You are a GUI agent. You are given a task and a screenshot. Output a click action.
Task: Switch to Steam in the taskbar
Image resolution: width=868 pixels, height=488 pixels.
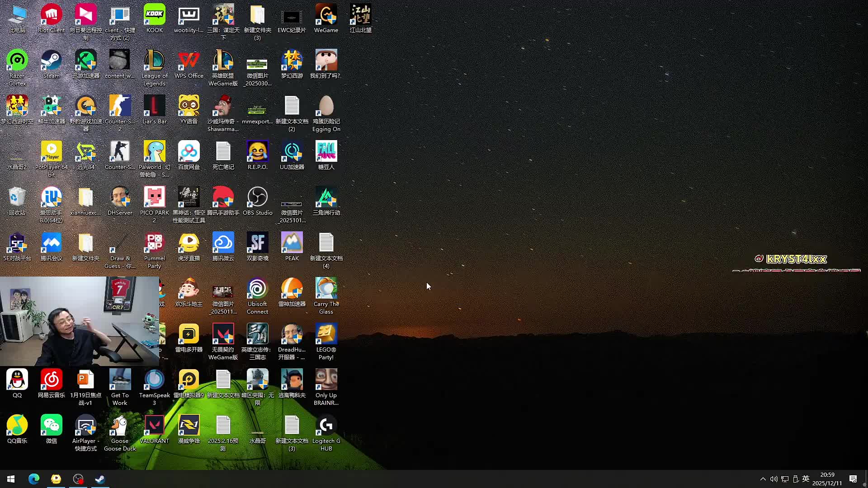click(x=100, y=479)
